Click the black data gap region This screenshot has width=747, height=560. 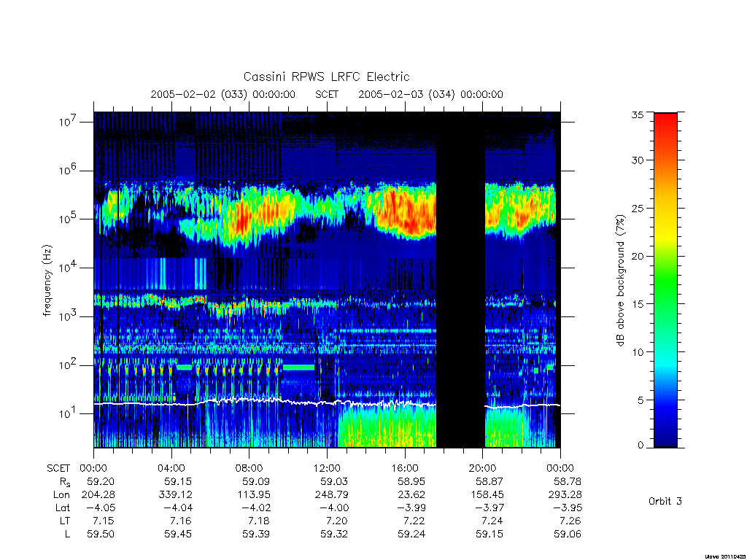[460, 279]
